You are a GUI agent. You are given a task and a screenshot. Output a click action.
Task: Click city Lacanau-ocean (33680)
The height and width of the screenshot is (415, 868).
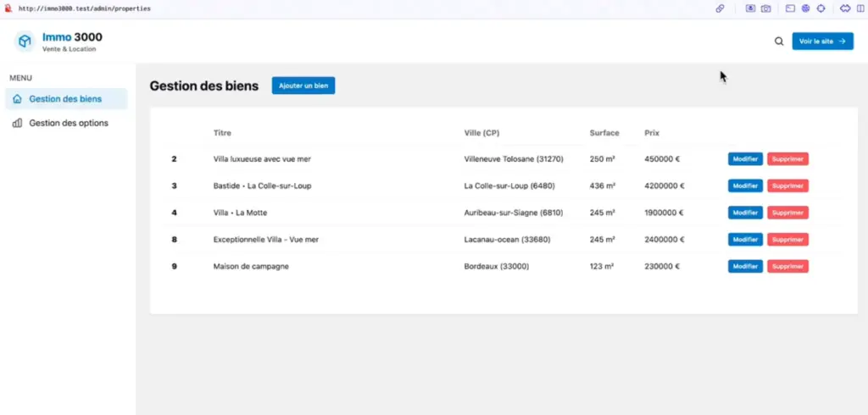coord(508,240)
